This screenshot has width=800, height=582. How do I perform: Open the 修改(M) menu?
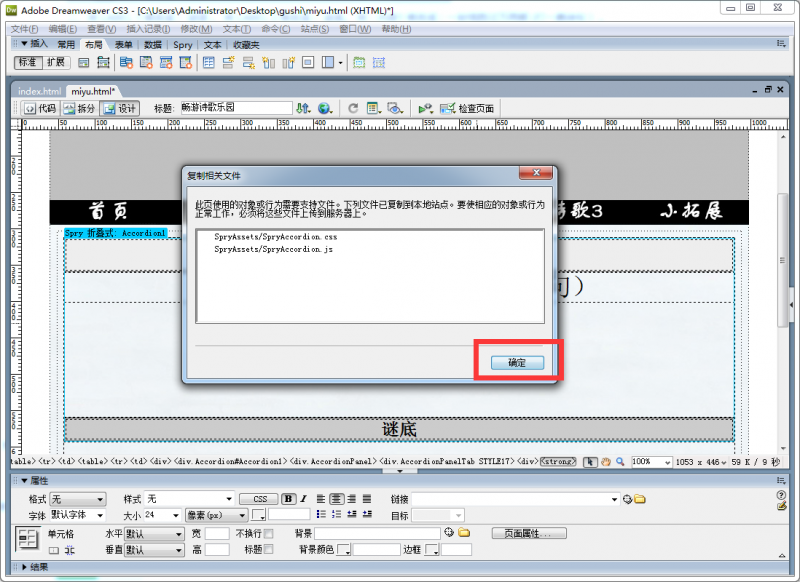pyautogui.click(x=196, y=29)
